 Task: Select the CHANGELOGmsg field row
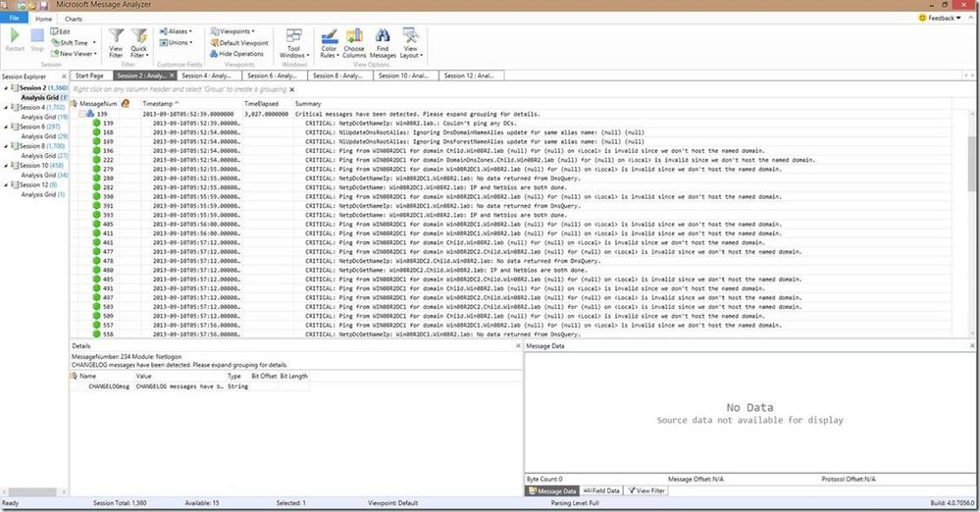(190, 387)
